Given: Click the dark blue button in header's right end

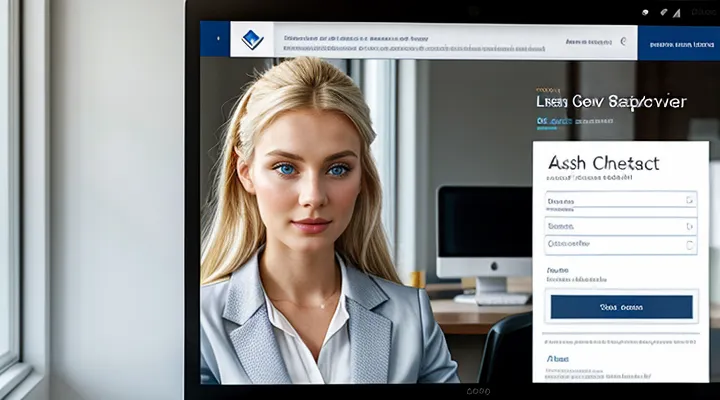Looking at the screenshot, I should click(x=678, y=42).
